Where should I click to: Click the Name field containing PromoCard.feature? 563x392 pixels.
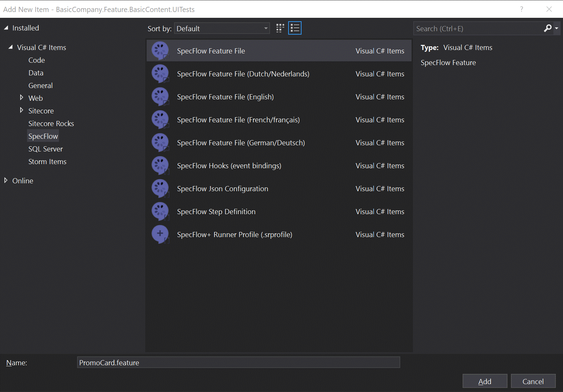point(238,363)
